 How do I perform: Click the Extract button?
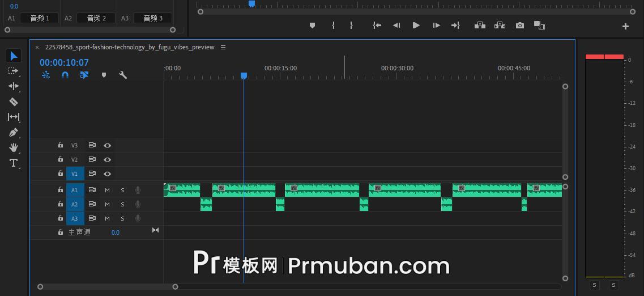click(x=500, y=25)
